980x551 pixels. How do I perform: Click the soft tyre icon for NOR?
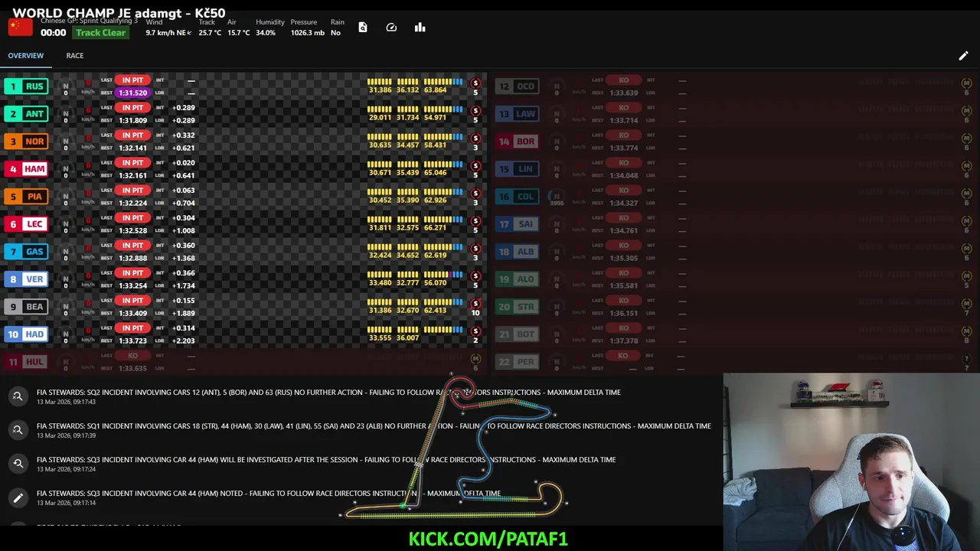point(475,139)
